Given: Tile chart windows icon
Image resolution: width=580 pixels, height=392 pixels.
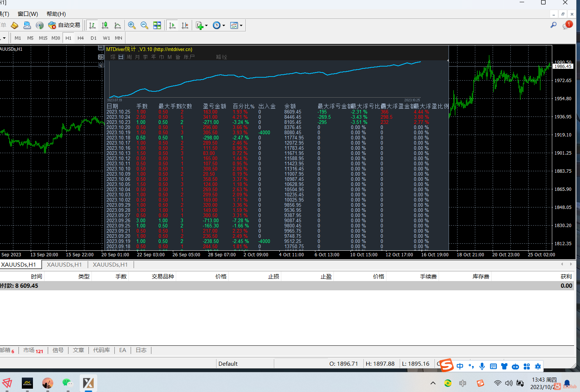Looking at the screenshot, I should point(157,25).
